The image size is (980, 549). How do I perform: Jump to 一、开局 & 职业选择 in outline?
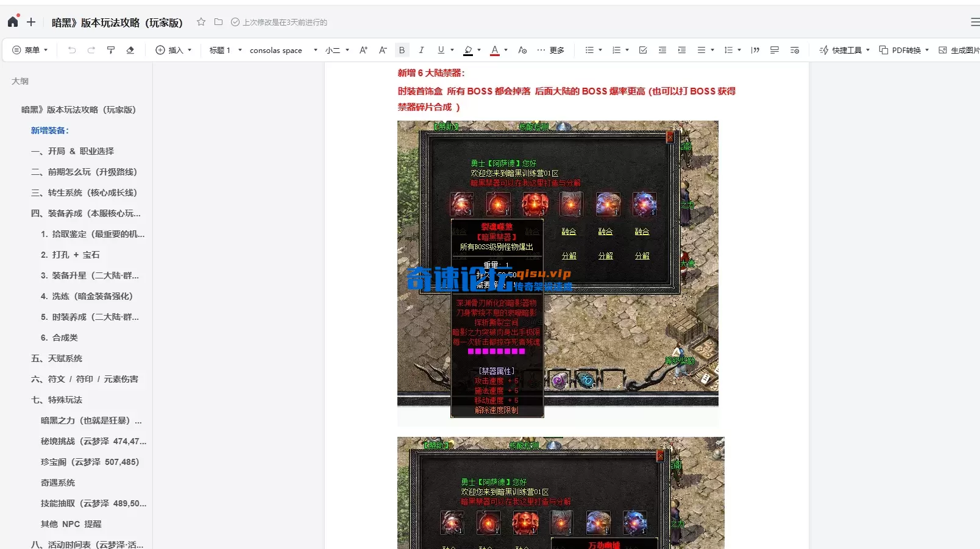pos(73,151)
